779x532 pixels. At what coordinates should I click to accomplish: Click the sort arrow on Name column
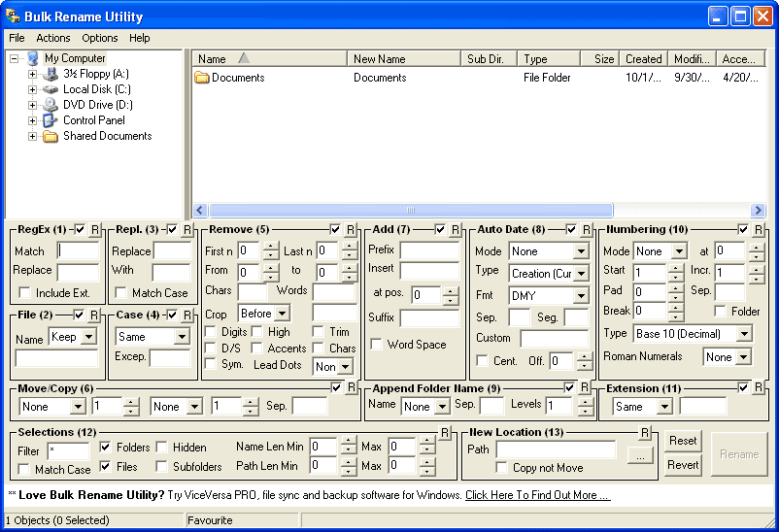[244, 58]
